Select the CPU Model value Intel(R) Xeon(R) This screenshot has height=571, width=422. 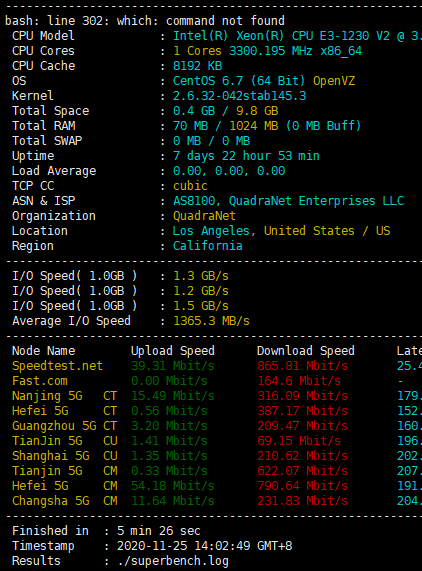(x=228, y=36)
